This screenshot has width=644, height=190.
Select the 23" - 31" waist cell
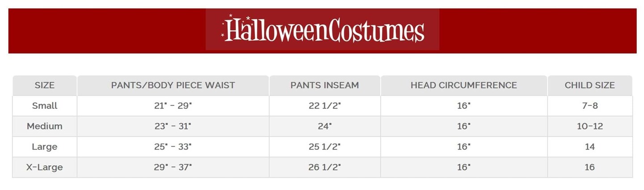[x=173, y=126]
